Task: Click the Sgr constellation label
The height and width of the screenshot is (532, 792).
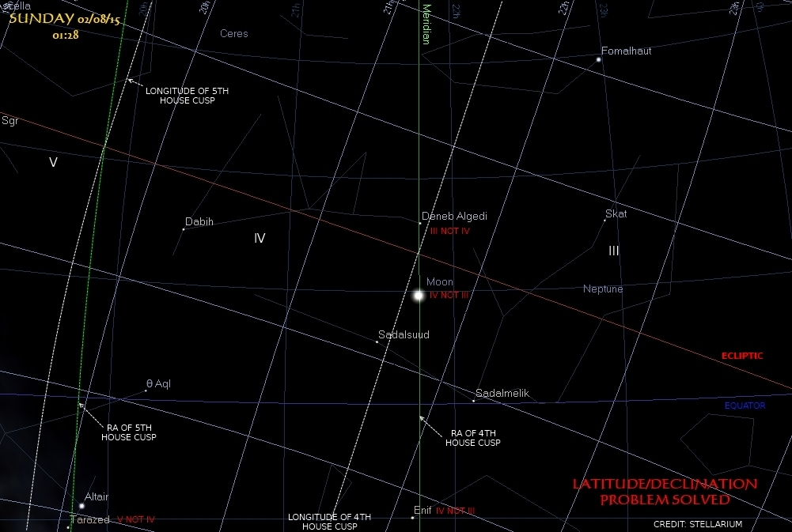Action: (9, 121)
